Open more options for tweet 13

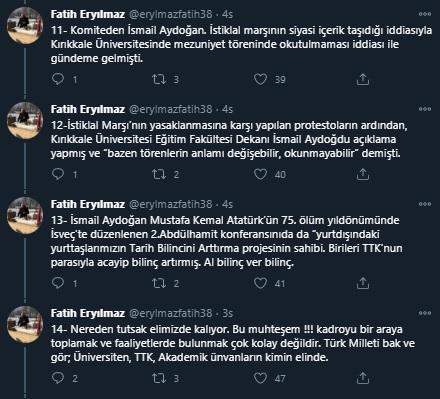click(425, 204)
